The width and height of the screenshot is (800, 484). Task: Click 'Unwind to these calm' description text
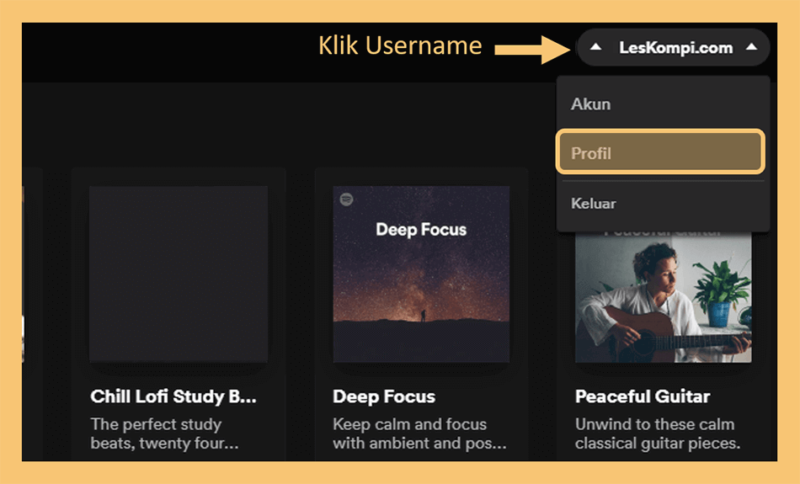coord(657,434)
